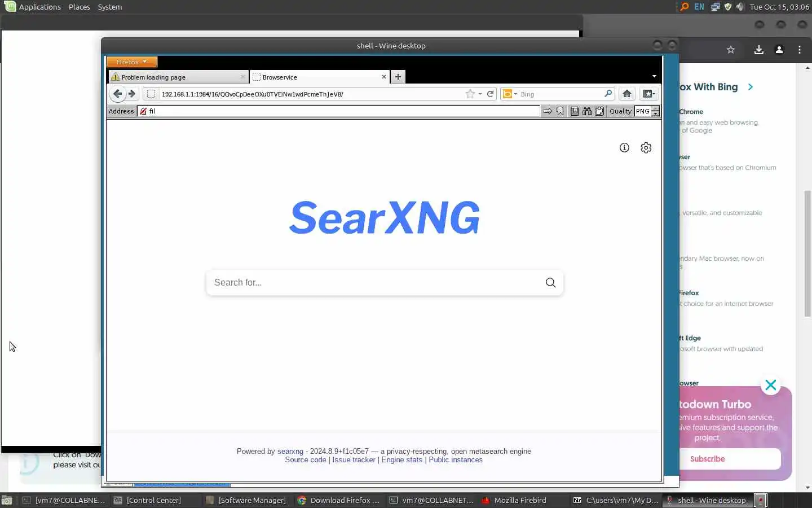Open the update manager shield tray icon
The image size is (812, 508).
click(x=727, y=7)
